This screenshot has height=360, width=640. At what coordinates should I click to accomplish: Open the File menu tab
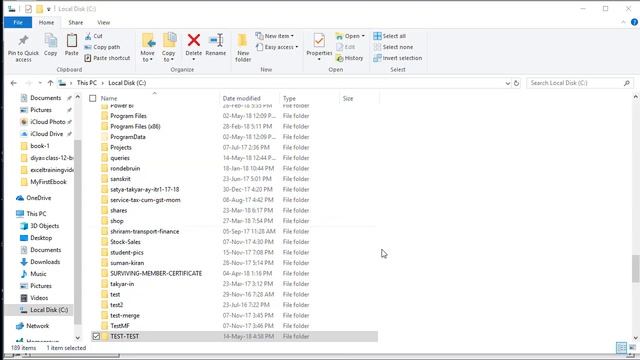(18, 22)
